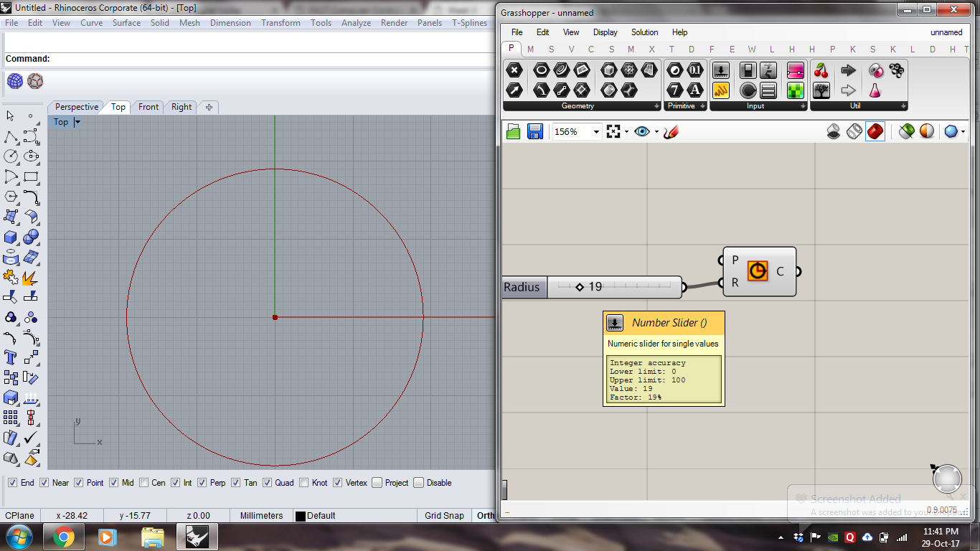Add the Gradient input component
The height and width of the screenshot is (551, 980).
(x=795, y=70)
